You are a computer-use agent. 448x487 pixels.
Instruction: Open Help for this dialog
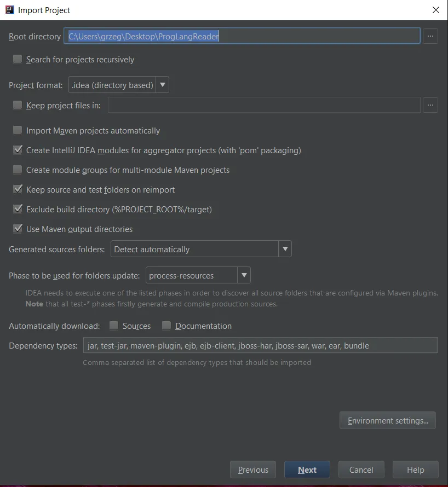tap(416, 469)
